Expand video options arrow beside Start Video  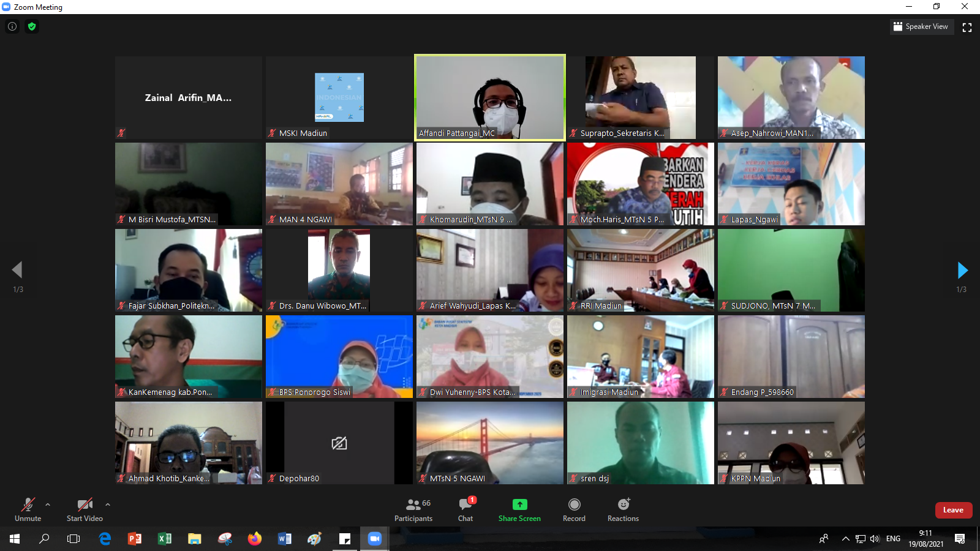tap(108, 505)
